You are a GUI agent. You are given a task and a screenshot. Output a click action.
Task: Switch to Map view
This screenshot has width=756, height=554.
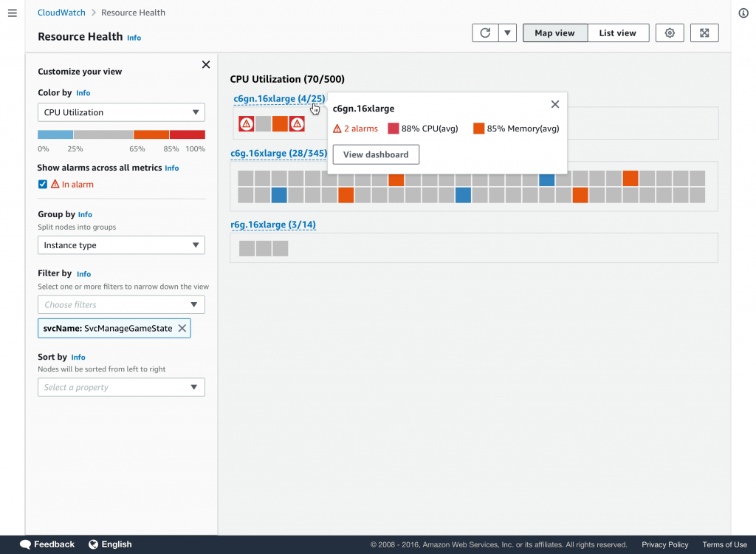[x=554, y=33]
